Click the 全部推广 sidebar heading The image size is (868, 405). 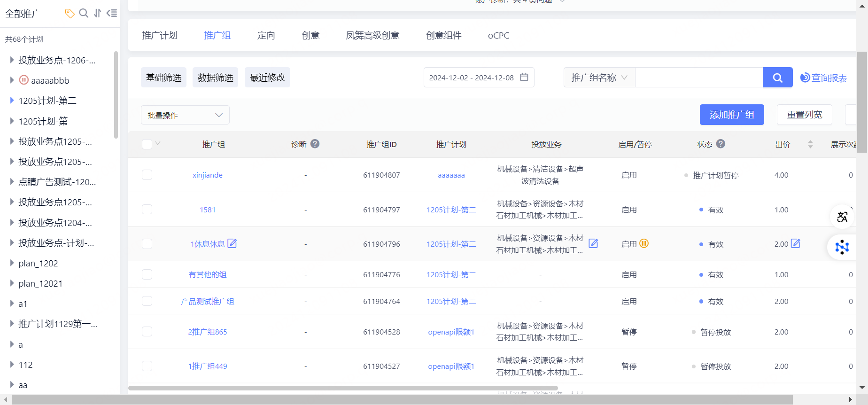23,14
